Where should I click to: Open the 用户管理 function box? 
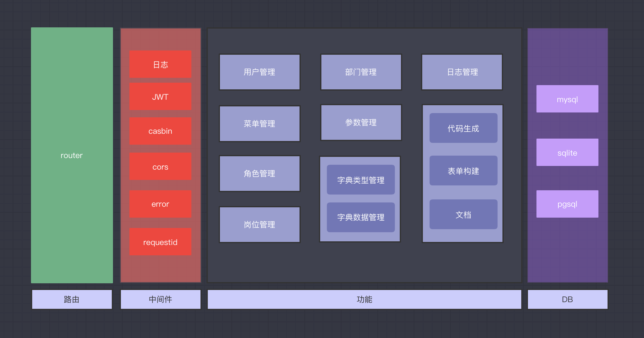259,72
